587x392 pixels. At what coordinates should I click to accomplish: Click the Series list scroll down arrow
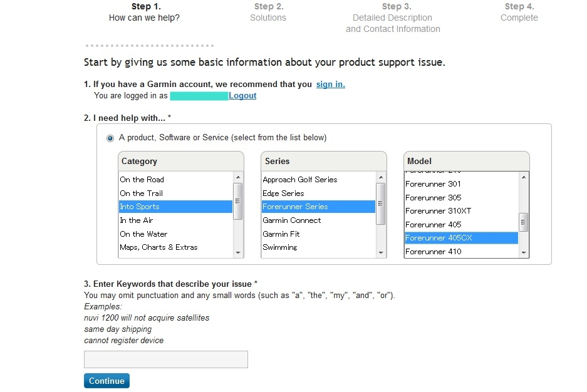pyautogui.click(x=381, y=253)
